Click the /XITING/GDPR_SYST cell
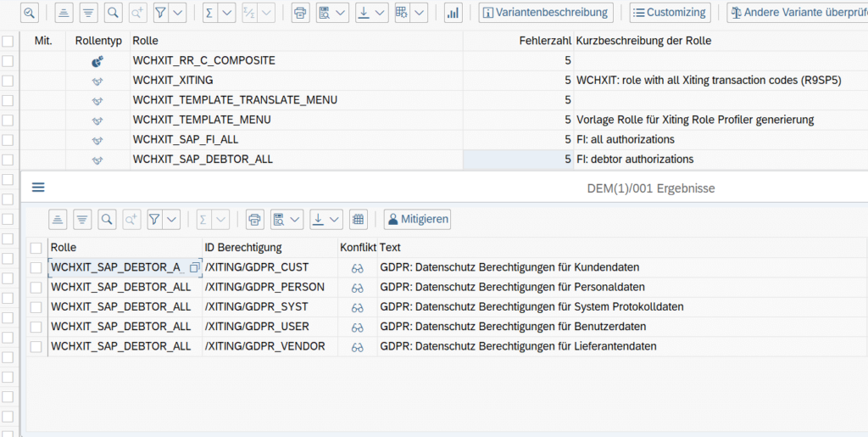Viewport: 868px width, 437px height. pyautogui.click(x=270, y=307)
